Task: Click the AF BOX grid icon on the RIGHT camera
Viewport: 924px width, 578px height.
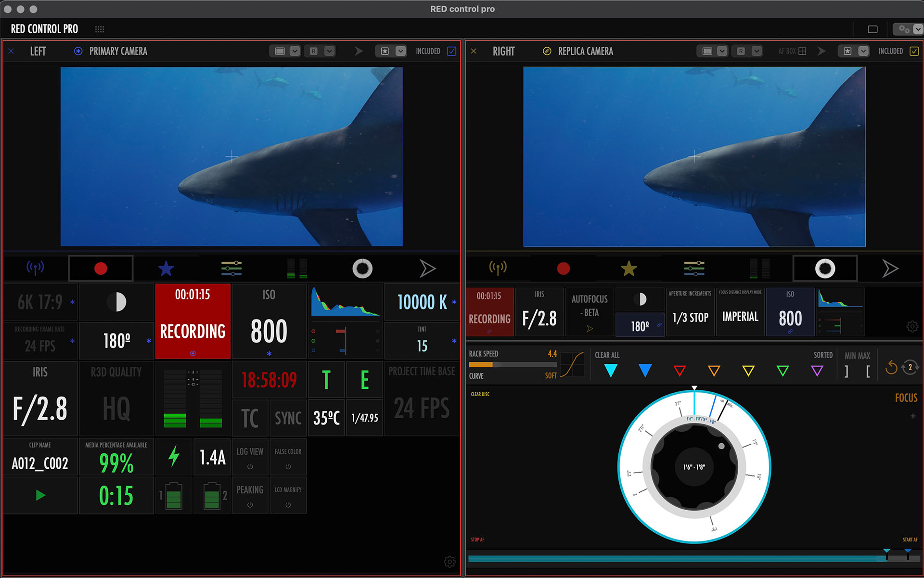Action: pyautogui.click(x=802, y=51)
